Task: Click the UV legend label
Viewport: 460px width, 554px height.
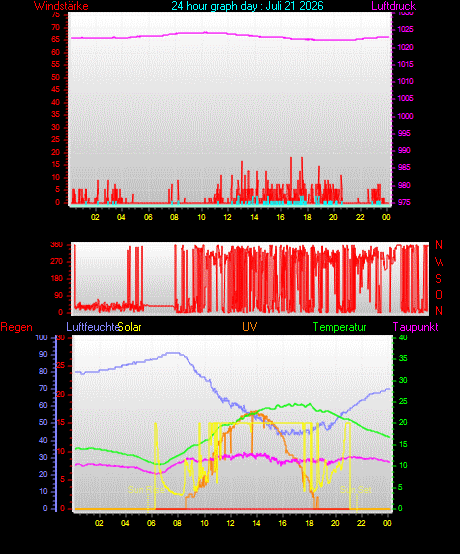Action: (x=249, y=326)
